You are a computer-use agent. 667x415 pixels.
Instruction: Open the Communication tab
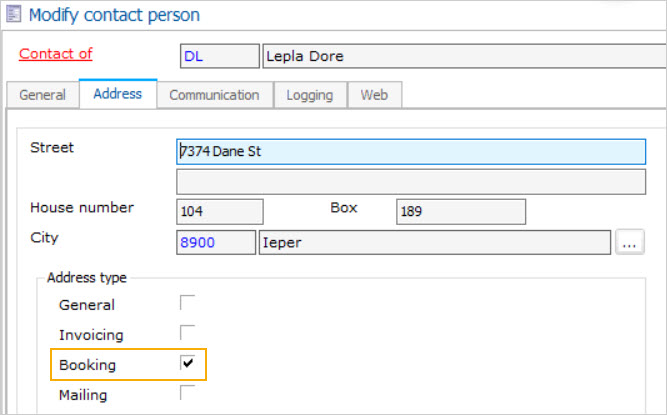(214, 95)
